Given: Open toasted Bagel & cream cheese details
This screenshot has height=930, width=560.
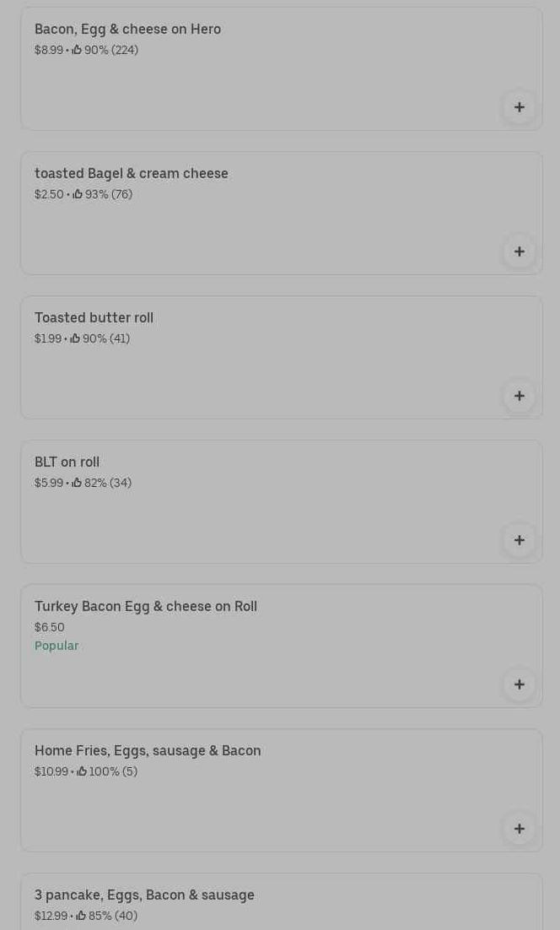Looking at the screenshot, I should 131,173.
